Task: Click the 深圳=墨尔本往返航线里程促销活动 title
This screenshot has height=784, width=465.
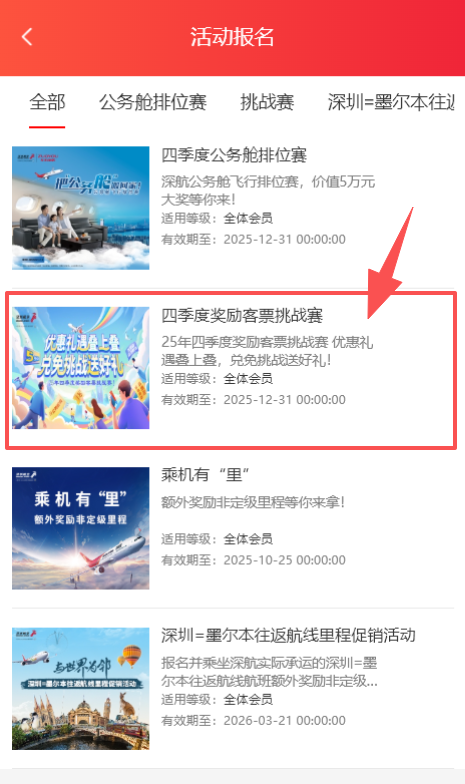Action: tap(288, 636)
